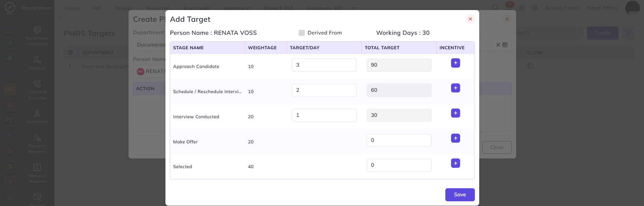
Task: Edit Total Target field for Selected
Action: (x=399, y=165)
